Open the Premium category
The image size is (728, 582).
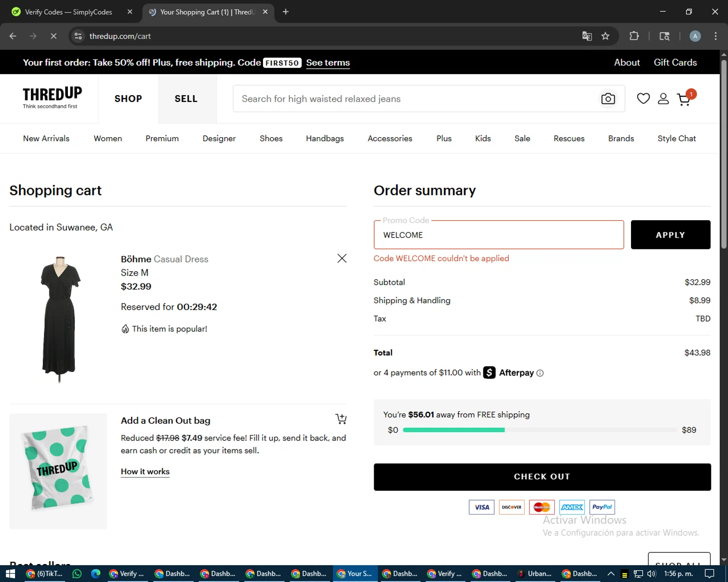click(x=162, y=138)
